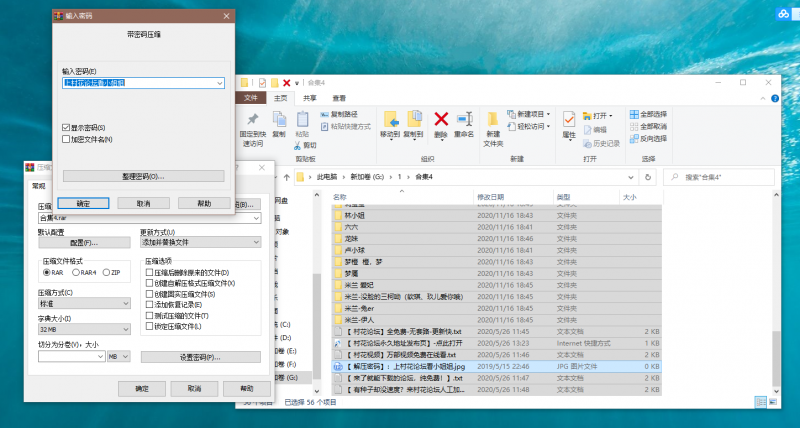This screenshot has height=428, width=800.
Task: Uncheck the Show password (显示密码) checkbox
Action: point(65,128)
